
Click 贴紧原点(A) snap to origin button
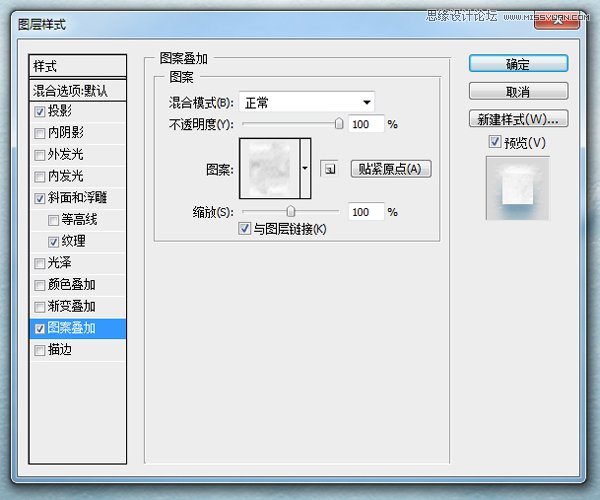click(x=391, y=169)
